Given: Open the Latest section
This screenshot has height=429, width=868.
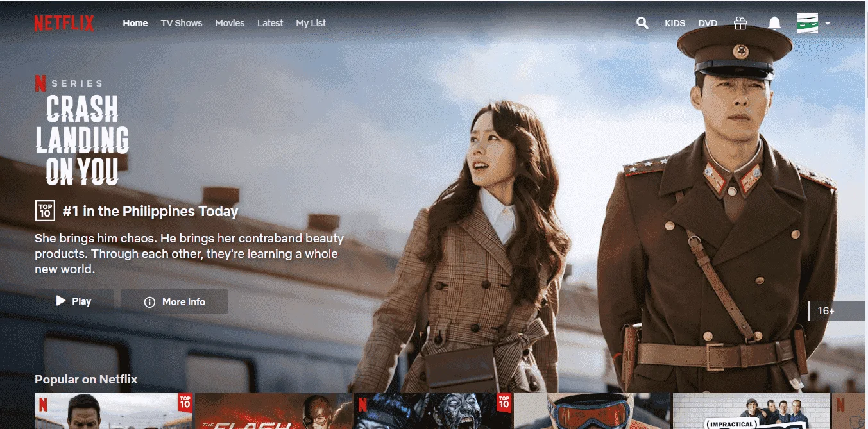Looking at the screenshot, I should (270, 23).
